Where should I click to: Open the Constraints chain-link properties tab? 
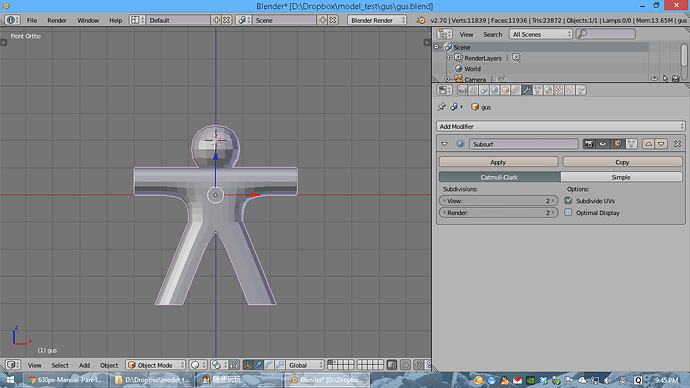point(516,90)
